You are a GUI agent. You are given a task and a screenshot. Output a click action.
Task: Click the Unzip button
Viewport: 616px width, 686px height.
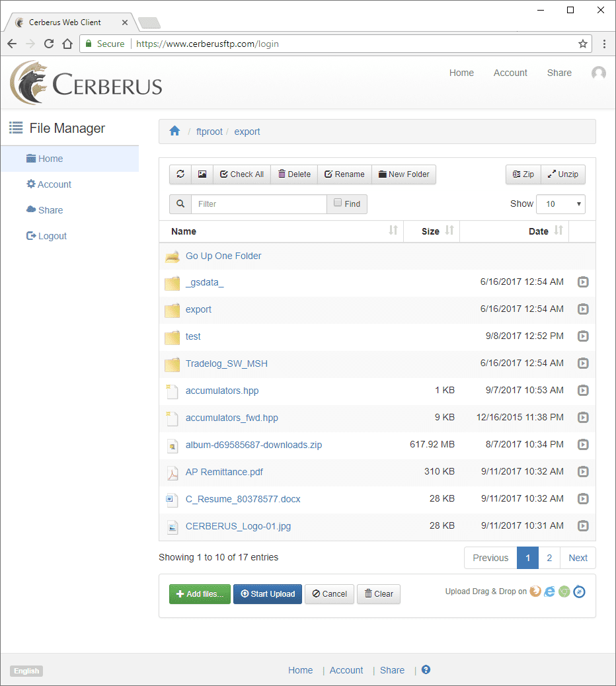(563, 174)
